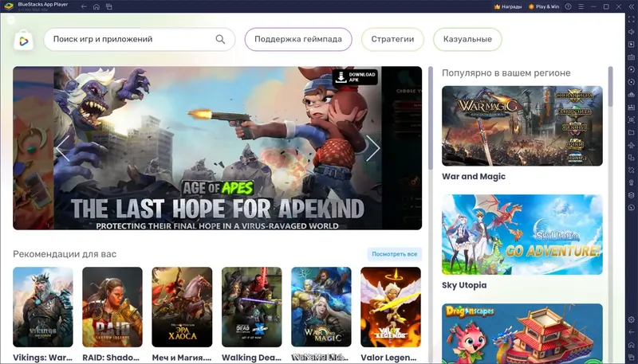638x364 pixels.
Task: Open the Меч и Магия tile
Action: [182, 307]
